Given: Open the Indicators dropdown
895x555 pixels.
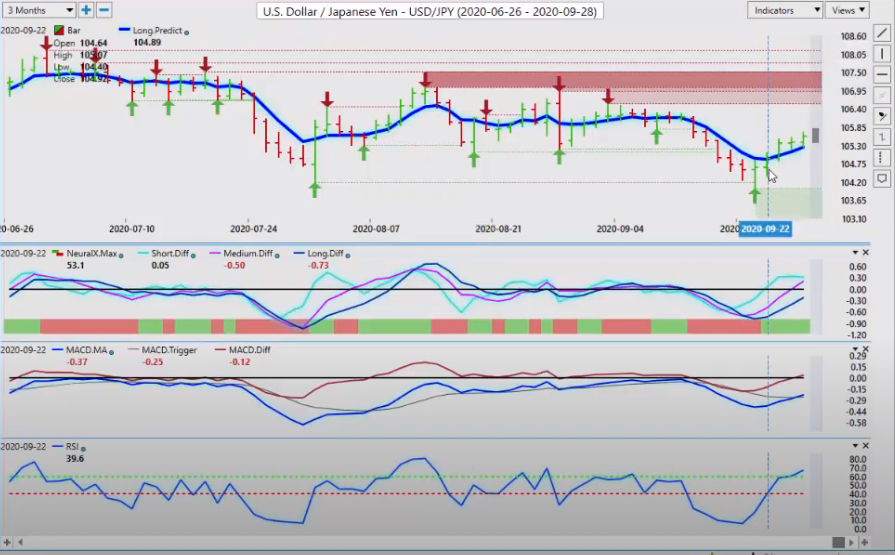Looking at the screenshot, I should (785, 10).
